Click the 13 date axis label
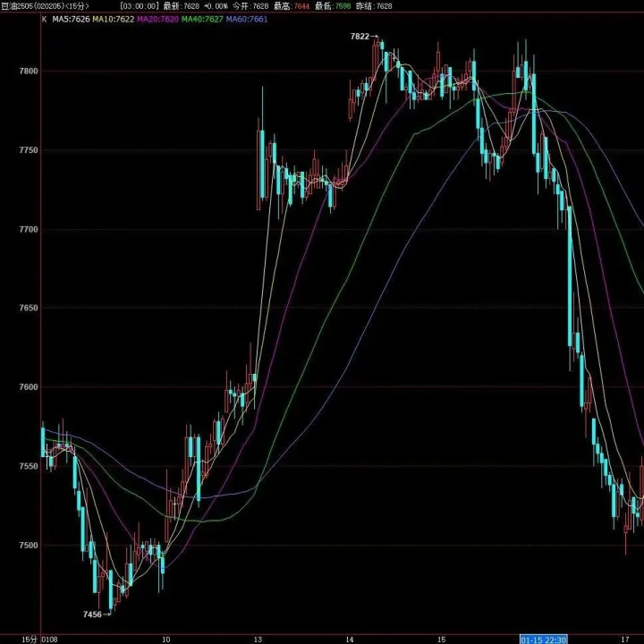The height and width of the screenshot is (644, 644). pos(258,640)
